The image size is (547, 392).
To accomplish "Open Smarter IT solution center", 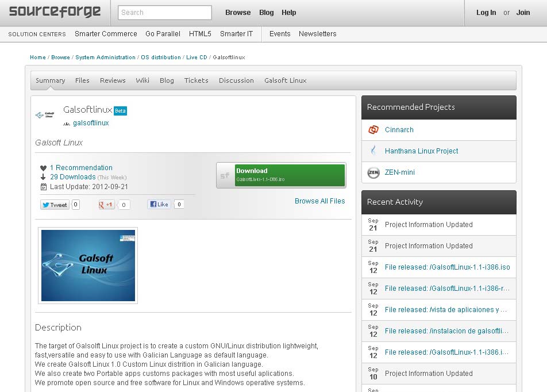I will 236,34.
